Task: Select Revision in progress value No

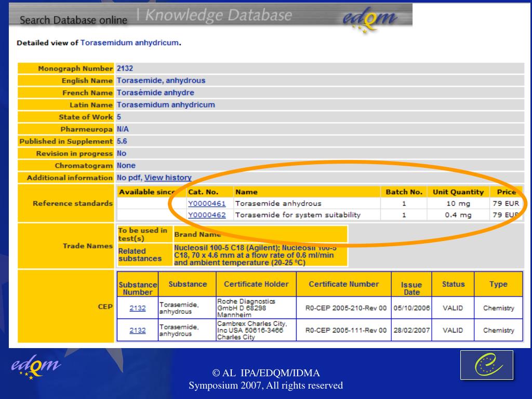Action: click(122, 153)
